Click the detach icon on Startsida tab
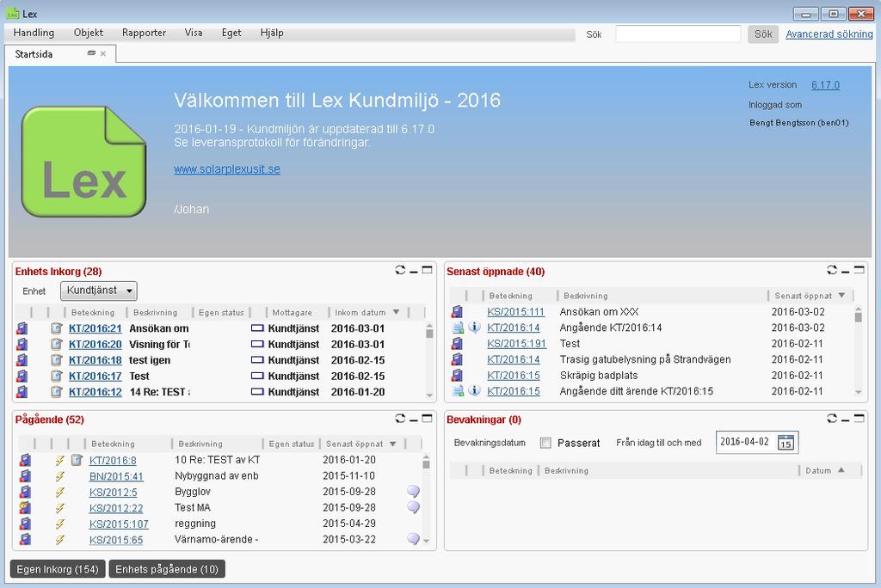The height and width of the screenshot is (588, 881). pyautogui.click(x=91, y=53)
